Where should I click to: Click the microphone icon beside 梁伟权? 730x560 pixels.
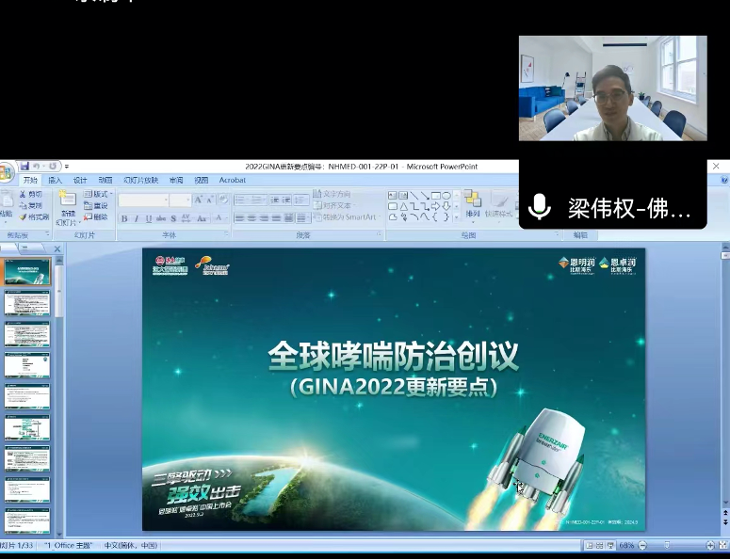tap(540, 207)
